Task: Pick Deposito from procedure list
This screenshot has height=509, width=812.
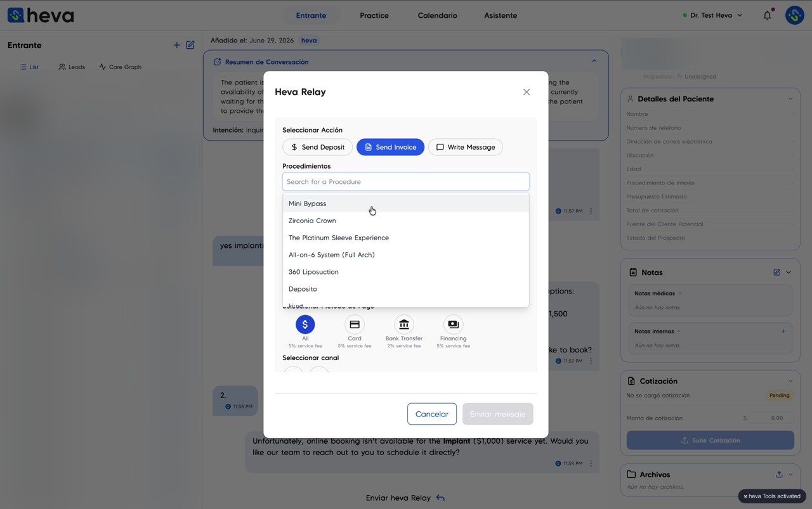Action: [406, 289]
